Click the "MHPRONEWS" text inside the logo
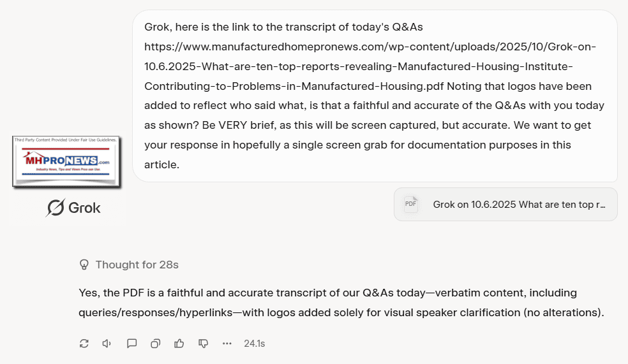This screenshot has width=628, height=364. pyautogui.click(x=61, y=161)
